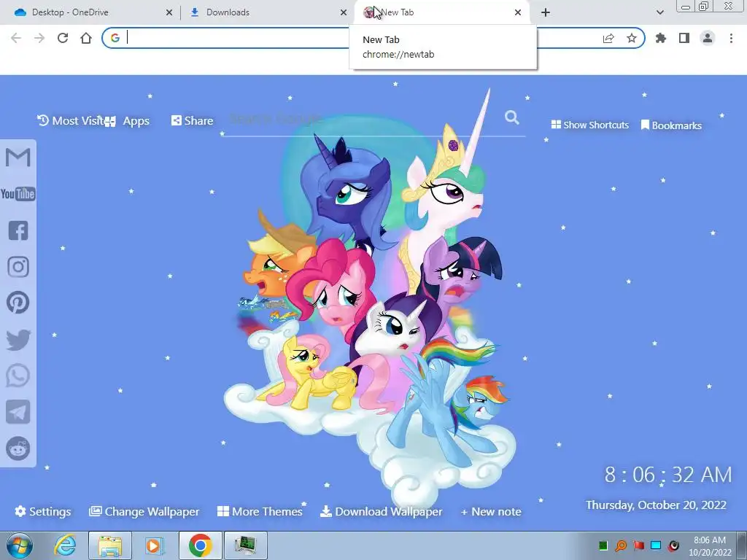Click the taskbar system clock
The width and height of the screenshot is (747, 560).
pos(710,546)
